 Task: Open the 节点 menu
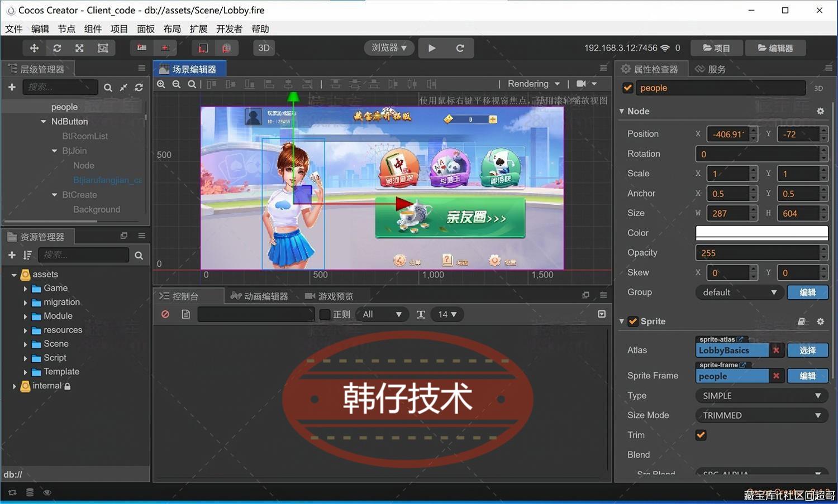pyautogui.click(x=66, y=29)
